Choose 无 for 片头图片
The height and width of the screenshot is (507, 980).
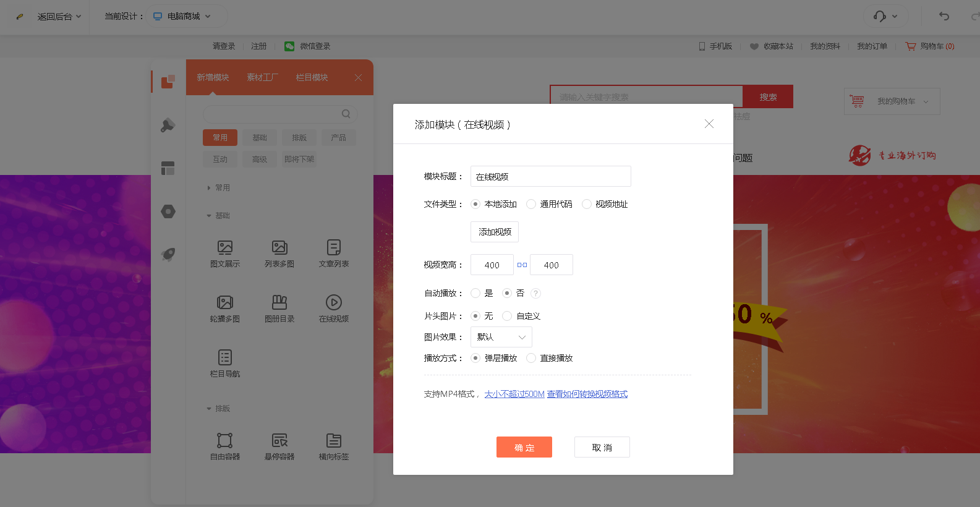[x=475, y=316]
